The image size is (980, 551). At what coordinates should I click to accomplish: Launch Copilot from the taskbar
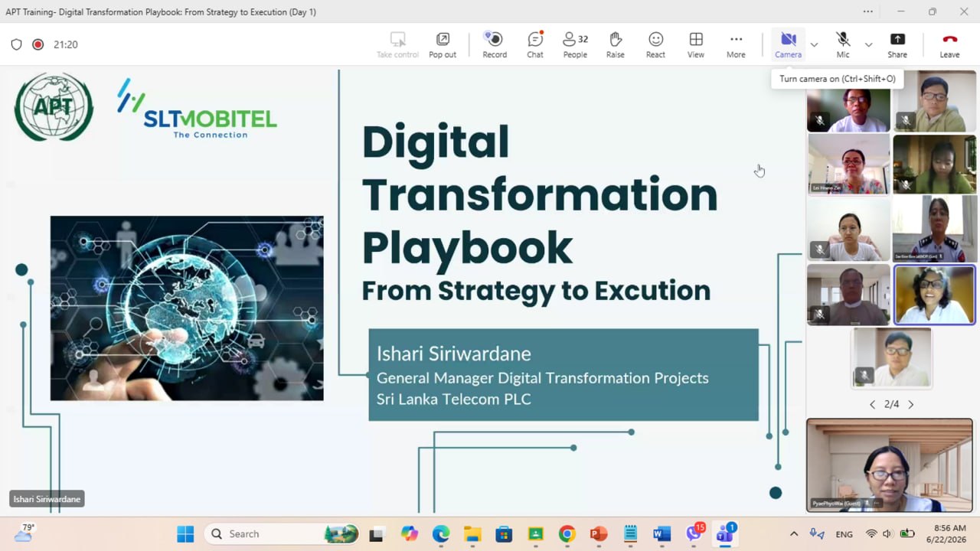pyautogui.click(x=410, y=534)
